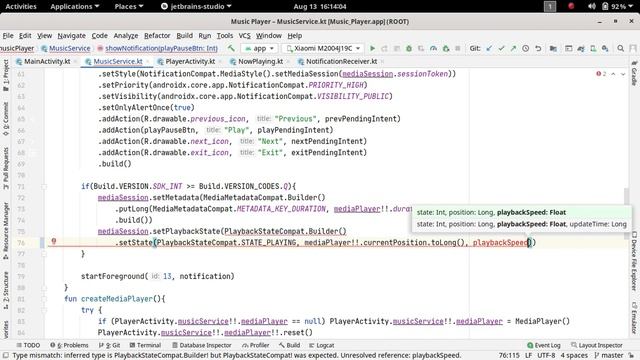
Task: Open the File menu
Action: coord(8,36)
